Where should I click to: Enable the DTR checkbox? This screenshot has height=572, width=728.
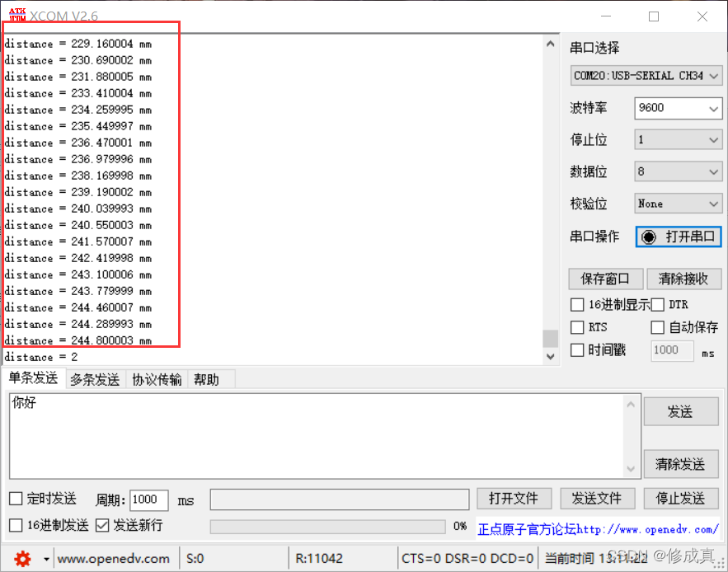(x=657, y=305)
